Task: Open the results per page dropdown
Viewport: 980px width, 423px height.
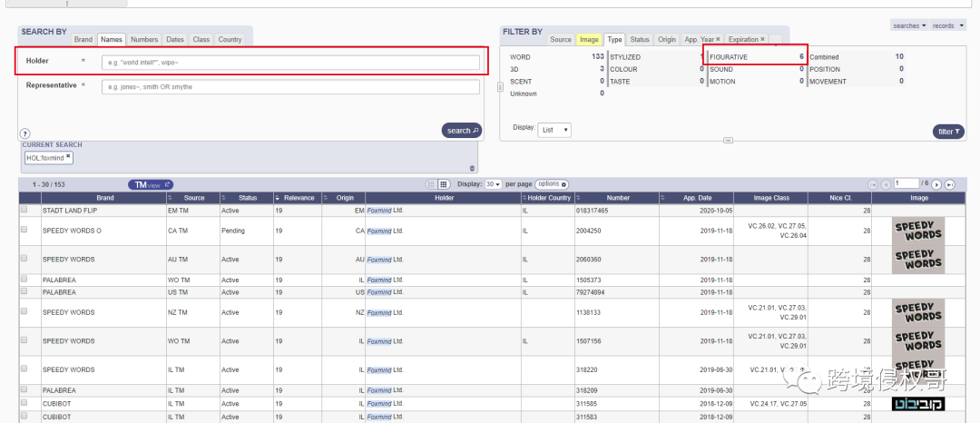Action: click(494, 184)
